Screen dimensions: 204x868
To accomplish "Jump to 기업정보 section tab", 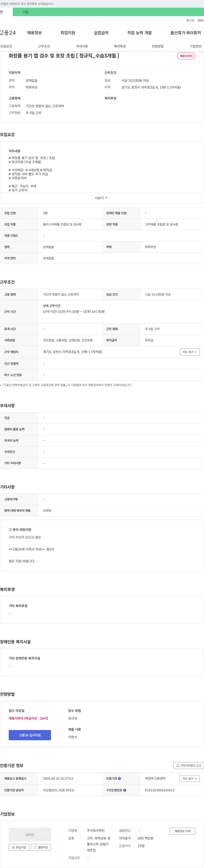I will pos(195,46).
